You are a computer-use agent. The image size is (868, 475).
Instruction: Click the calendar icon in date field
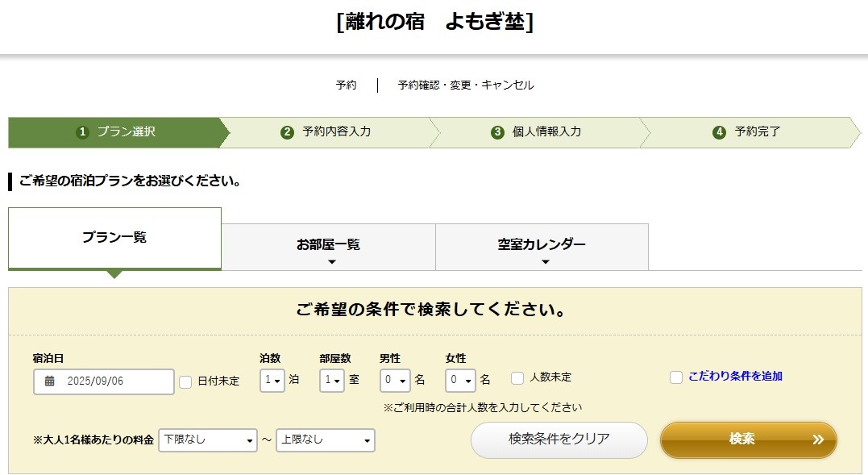point(50,381)
